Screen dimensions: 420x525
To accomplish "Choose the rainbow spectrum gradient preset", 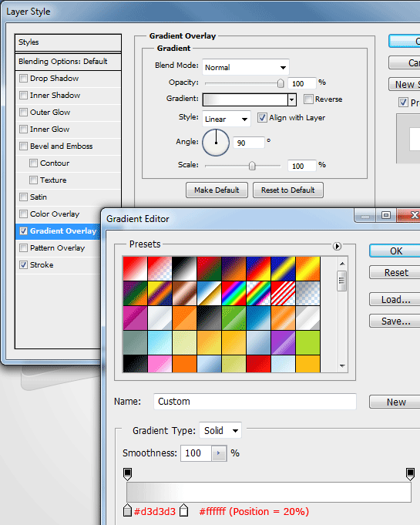I will (x=234, y=293).
